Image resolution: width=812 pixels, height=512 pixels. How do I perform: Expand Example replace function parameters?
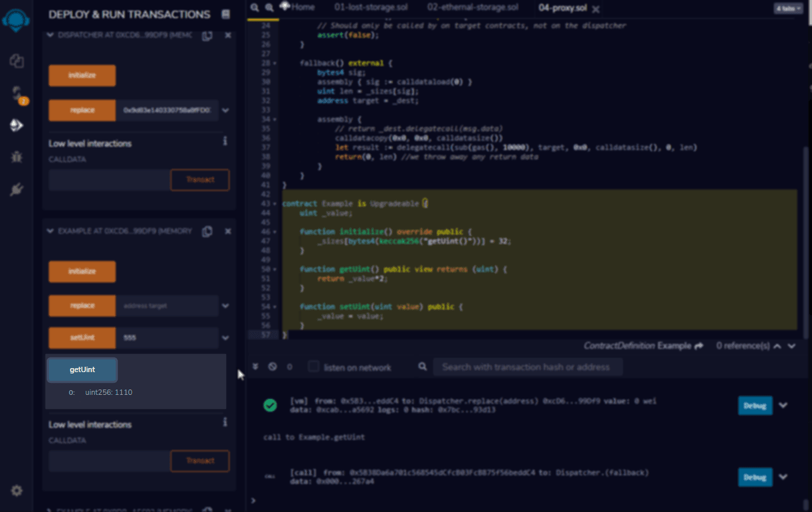click(x=226, y=306)
